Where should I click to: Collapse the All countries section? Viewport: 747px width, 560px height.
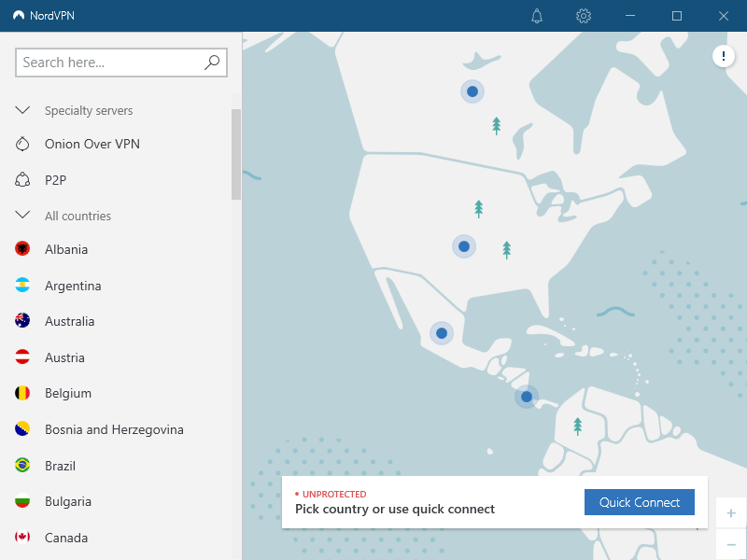pos(22,216)
